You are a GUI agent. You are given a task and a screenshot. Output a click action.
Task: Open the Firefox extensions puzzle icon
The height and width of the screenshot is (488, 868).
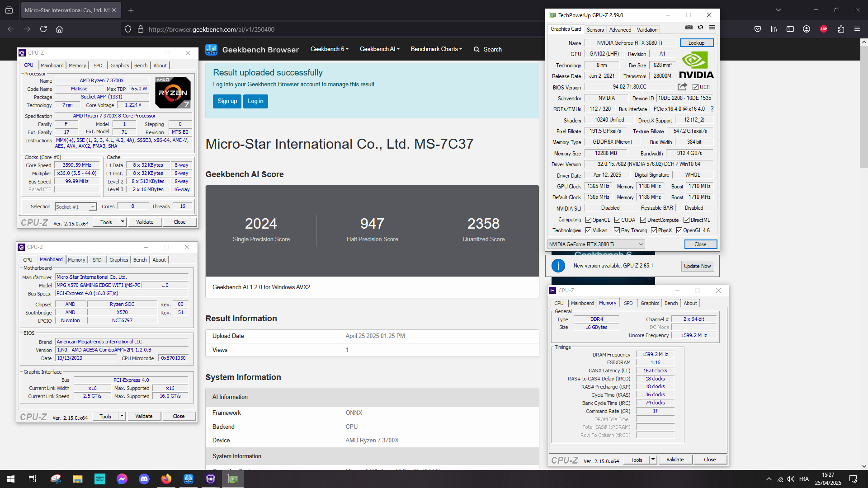click(841, 29)
